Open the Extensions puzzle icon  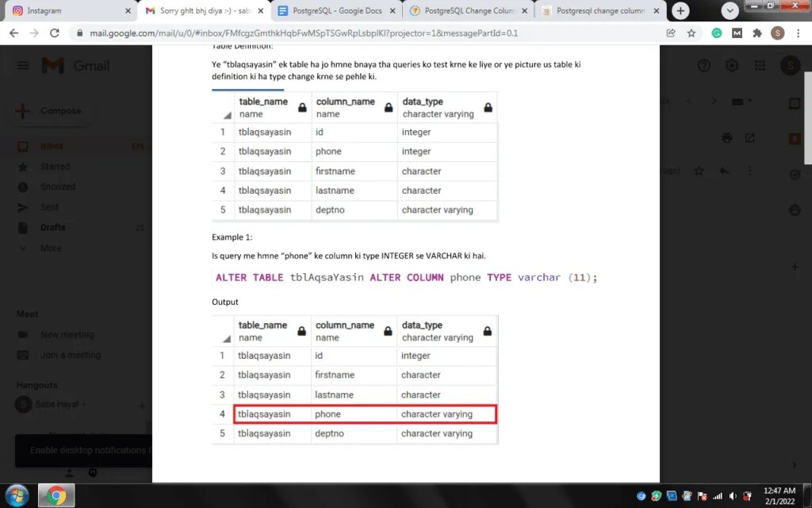[x=757, y=33]
